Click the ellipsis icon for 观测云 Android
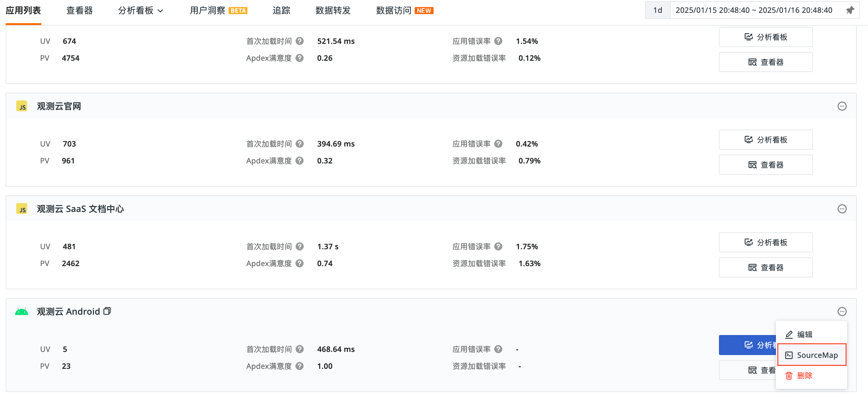The width and height of the screenshot is (868, 397). pos(841,312)
